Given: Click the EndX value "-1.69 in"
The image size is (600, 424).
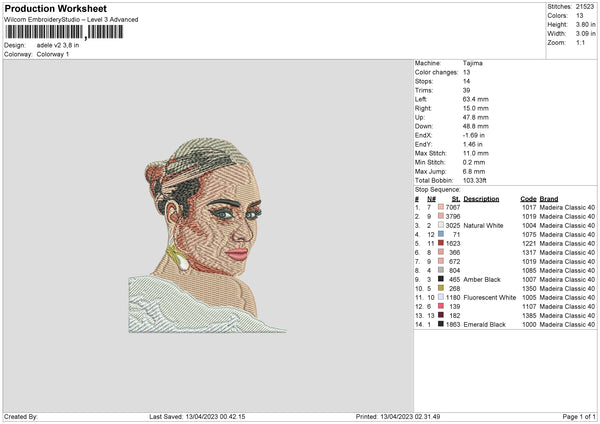Looking at the screenshot, I should tap(474, 135).
